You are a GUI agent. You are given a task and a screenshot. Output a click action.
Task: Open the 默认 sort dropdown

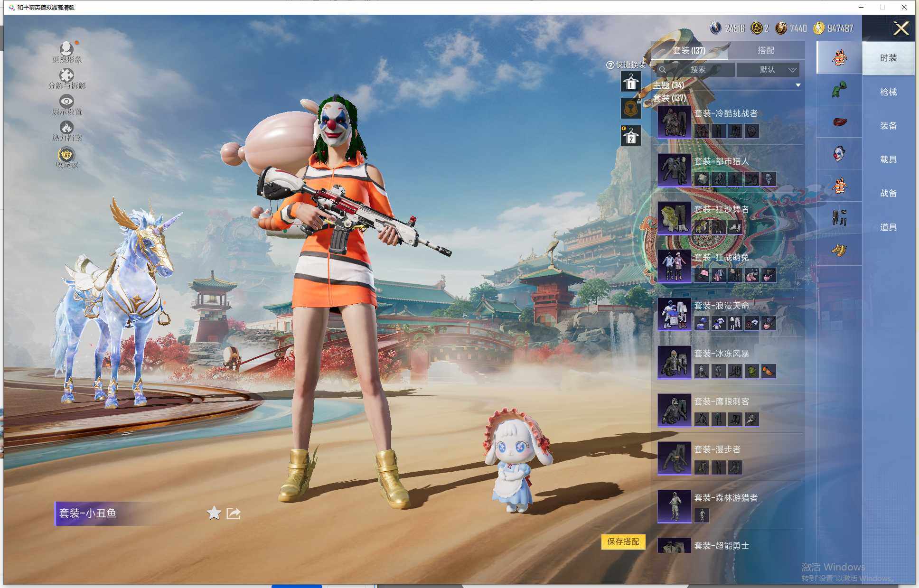point(768,70)
